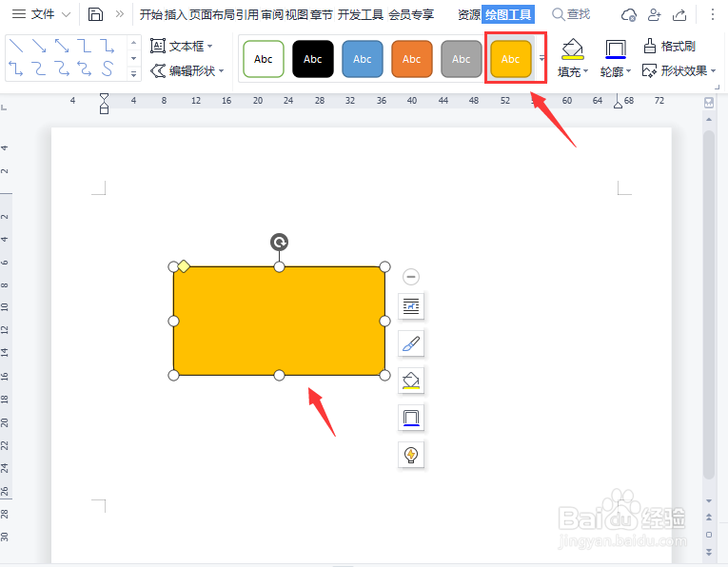Apply the gray Abc shape style

(x=461, y=59)
